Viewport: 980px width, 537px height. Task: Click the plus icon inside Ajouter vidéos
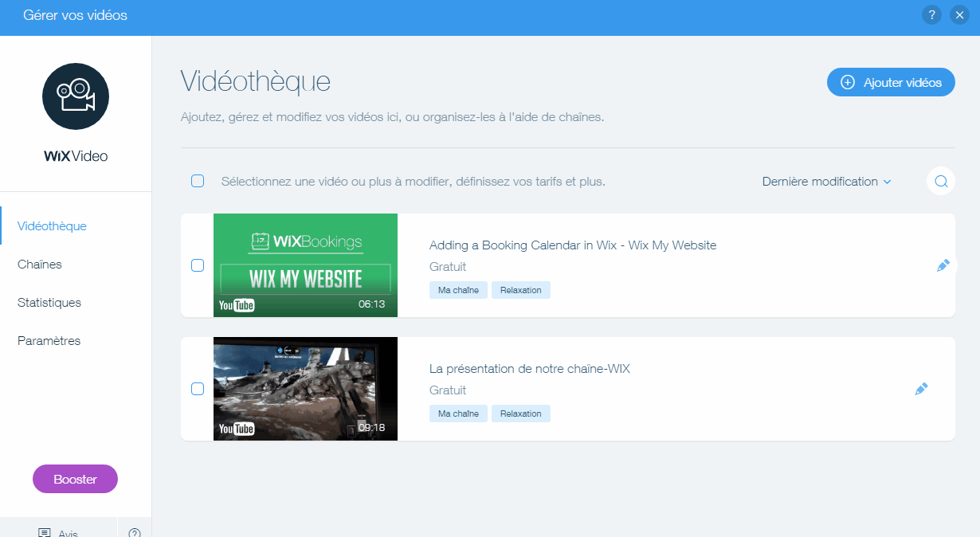(x=846, y=81)
